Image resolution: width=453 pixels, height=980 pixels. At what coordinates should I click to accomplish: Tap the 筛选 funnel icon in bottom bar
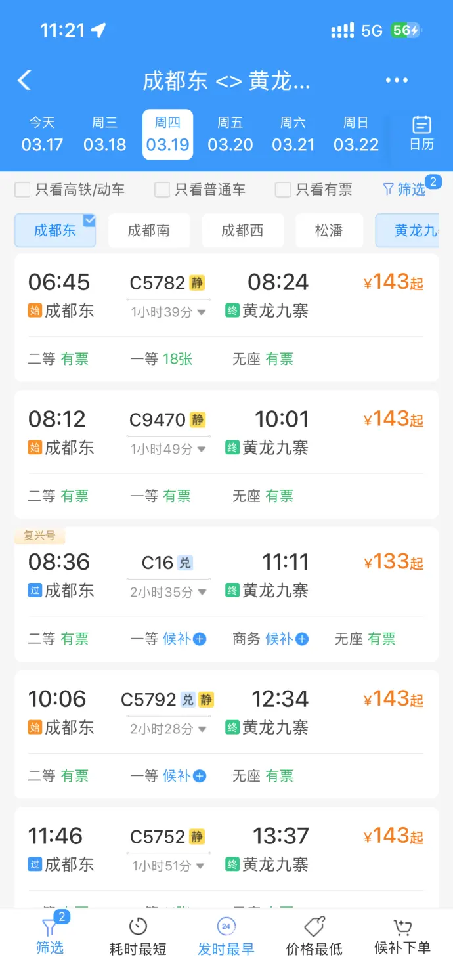pos(49,927)
